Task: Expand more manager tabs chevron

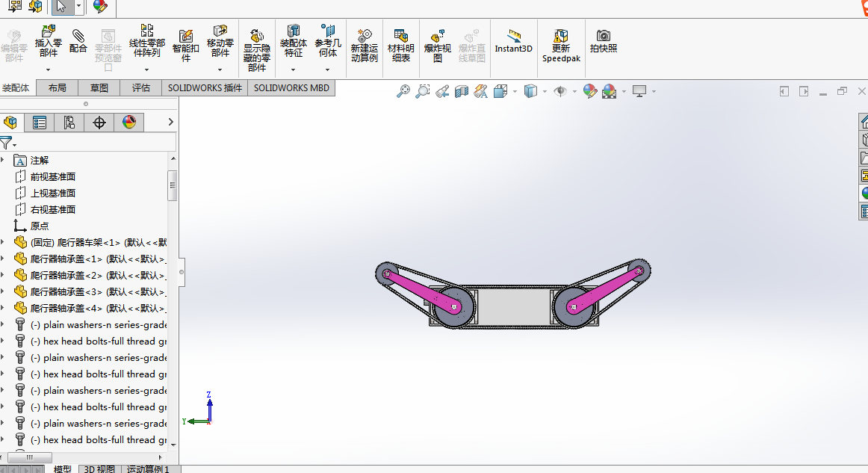Action: [x=170, y=122]
